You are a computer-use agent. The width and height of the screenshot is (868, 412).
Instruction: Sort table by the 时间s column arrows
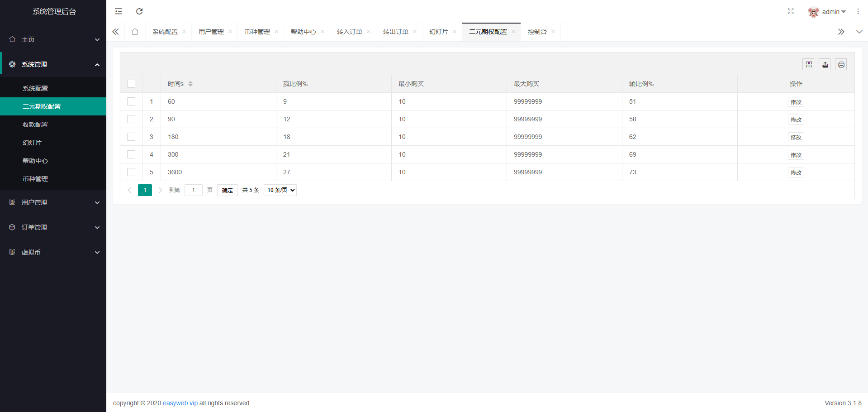point(190,84)
